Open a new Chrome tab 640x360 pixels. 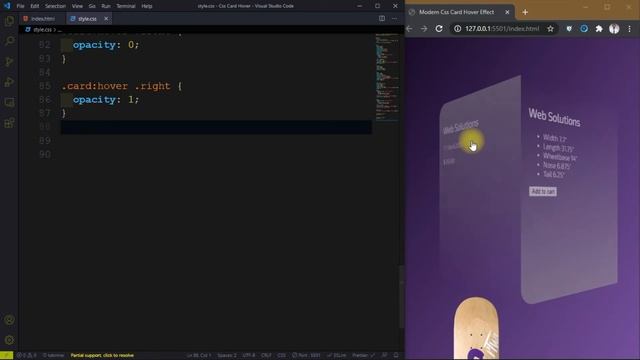click(x=525, y=12)
